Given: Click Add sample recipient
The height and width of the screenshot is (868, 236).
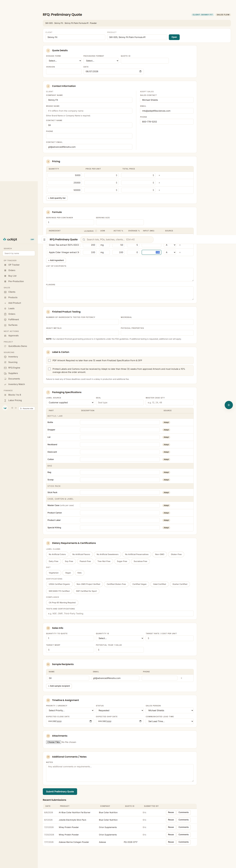Looking at the screenshot, I should (x=59, y=686).
